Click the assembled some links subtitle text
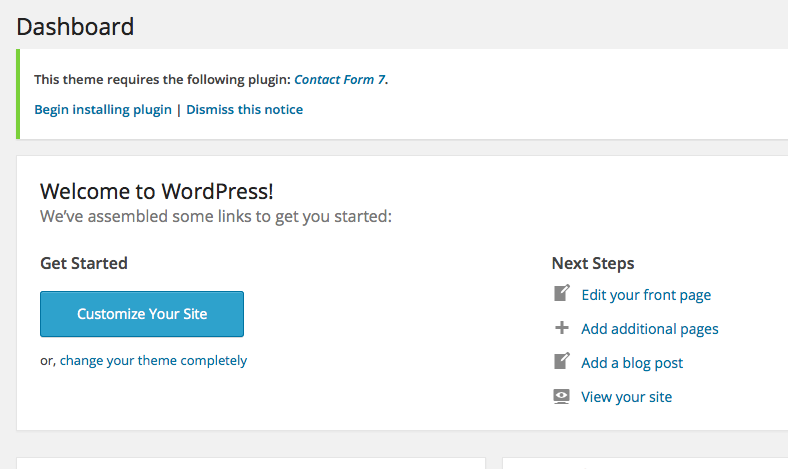 [215, 215]
